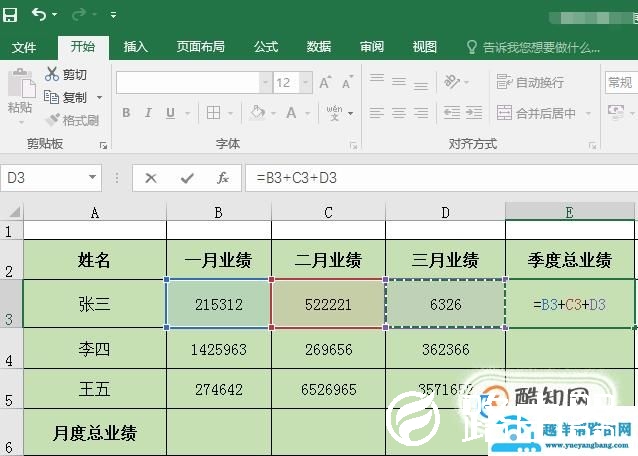Open the 文件 menu tab
638x456 pixels.
[24, 47]
